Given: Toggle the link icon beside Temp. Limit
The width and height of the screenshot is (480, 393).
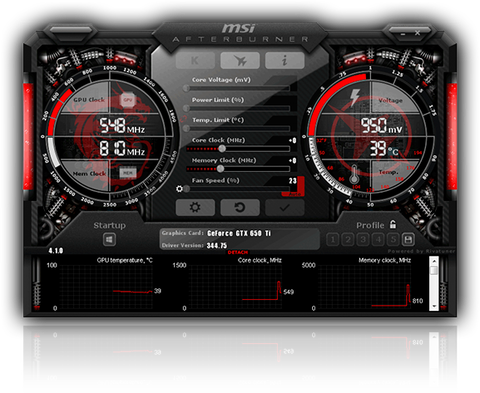Looking at the screenshot, I should [183, 119].
